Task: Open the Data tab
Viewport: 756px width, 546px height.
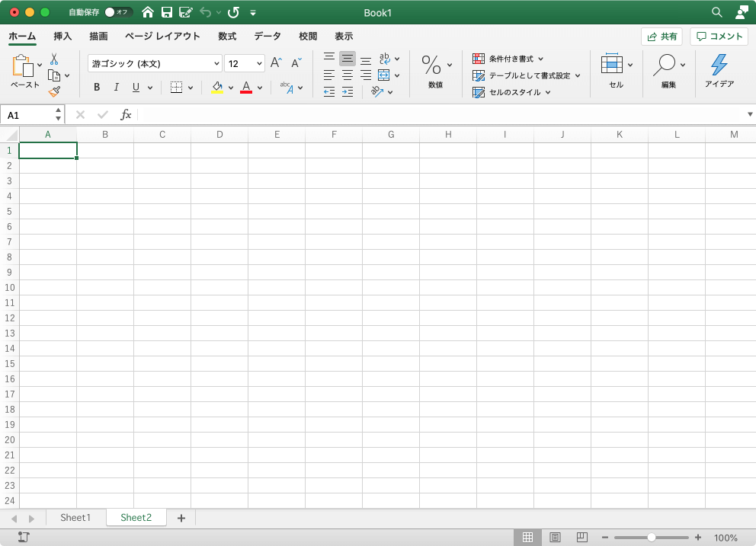Action: (x=267, y=36)
